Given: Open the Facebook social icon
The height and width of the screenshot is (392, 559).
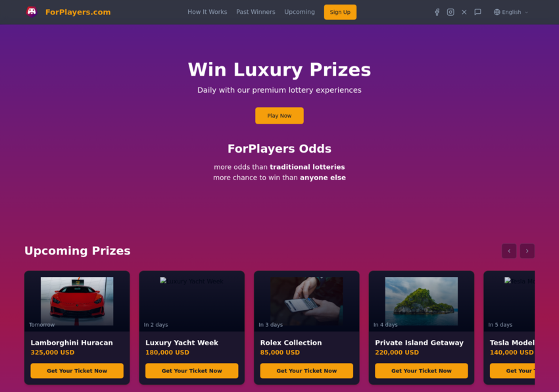Looking at the screenshot, I should (437, 12).
